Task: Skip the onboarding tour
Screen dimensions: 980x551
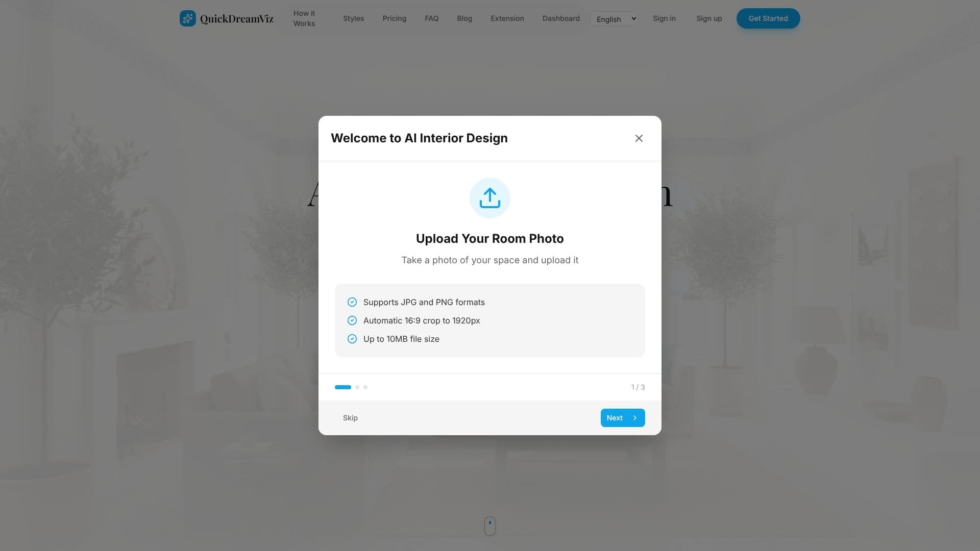Action: click(350, 418)
